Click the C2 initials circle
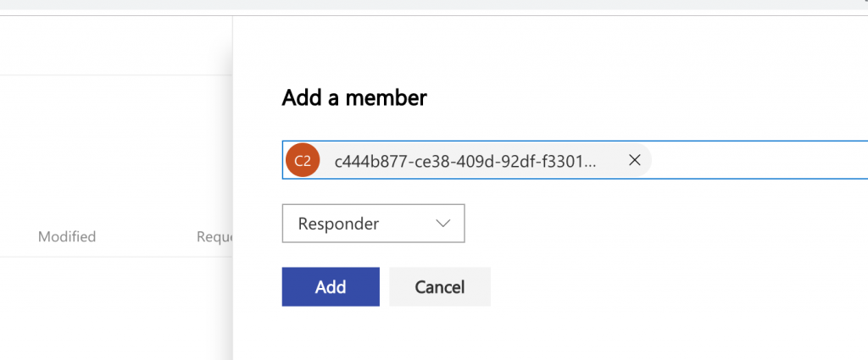 [x=303, y=160]
